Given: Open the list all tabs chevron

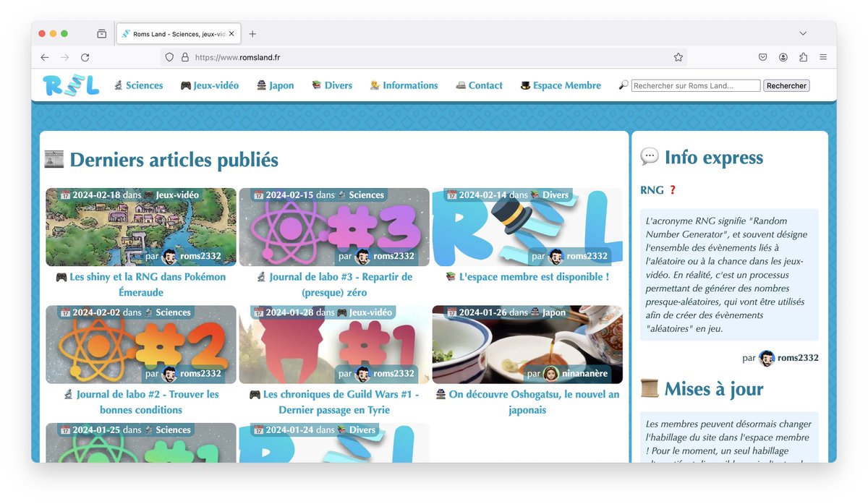Looking at the screenshot, I should click(803, 34).
